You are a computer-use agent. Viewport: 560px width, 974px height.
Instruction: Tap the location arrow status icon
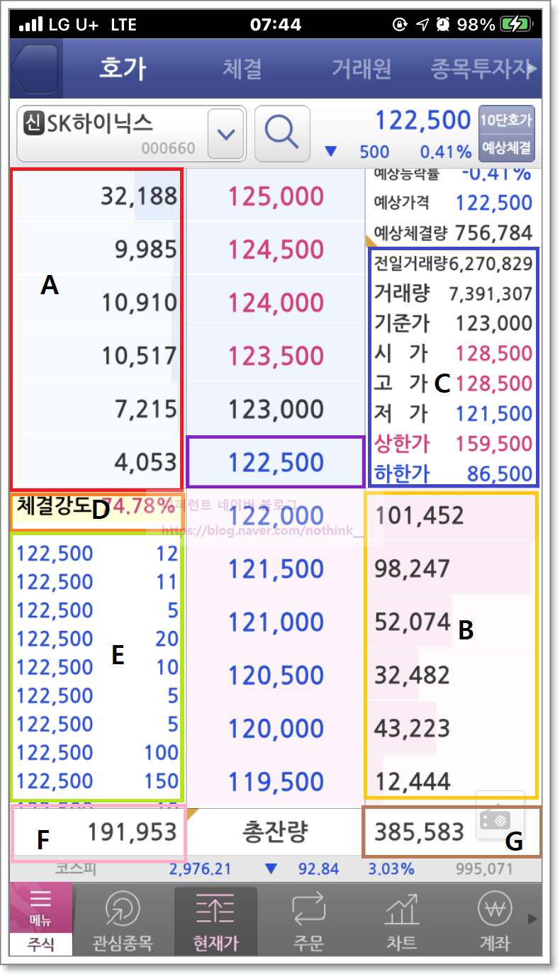pos(422,25)
